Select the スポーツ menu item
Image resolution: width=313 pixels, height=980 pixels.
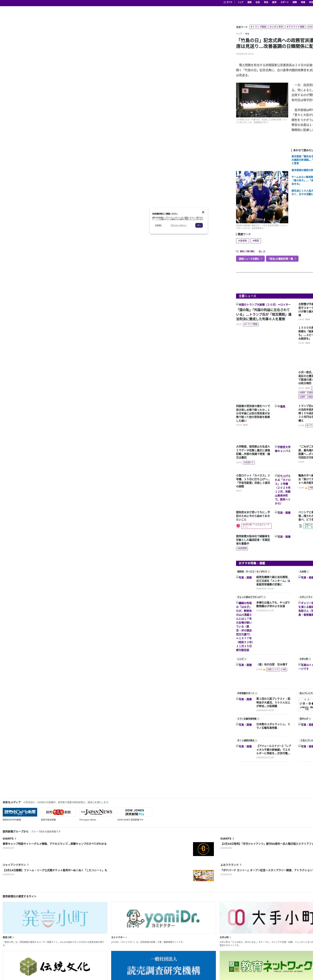(284, 2)
